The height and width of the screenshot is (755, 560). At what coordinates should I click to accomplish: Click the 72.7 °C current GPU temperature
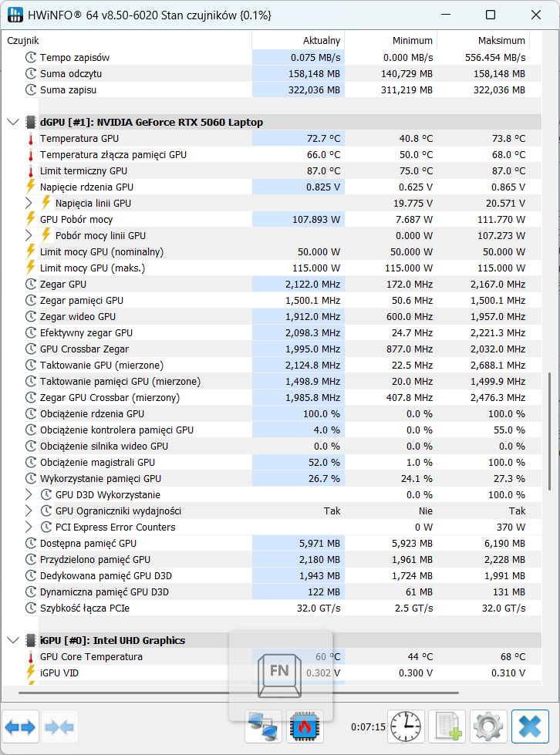[323, 139]
